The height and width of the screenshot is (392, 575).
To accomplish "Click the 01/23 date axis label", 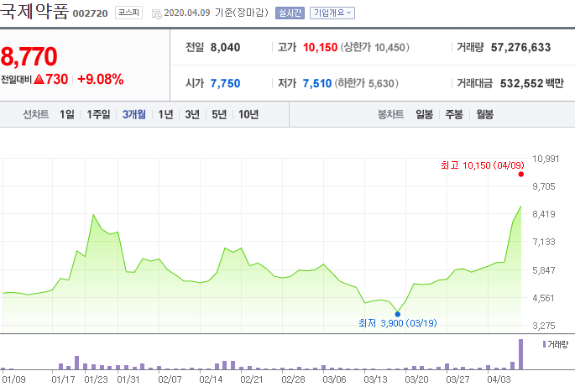I will point(96,379).
